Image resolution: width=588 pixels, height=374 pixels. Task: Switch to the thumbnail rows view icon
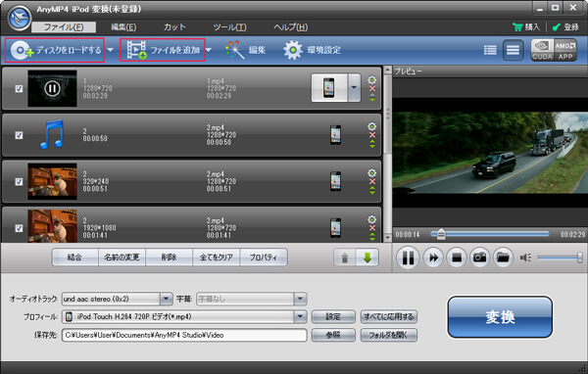click(513, 50)
